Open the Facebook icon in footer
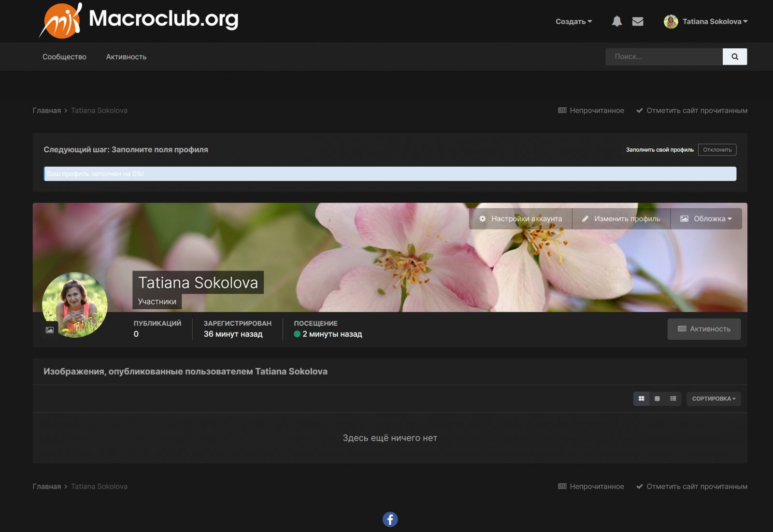This screenshot has width=773, height=532. point(390,519)
